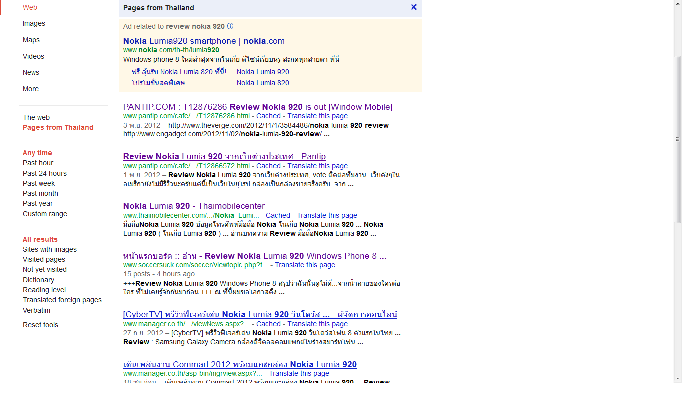Viewport: 685px width, 404px height.
Task: Open the Nokia Lumia920 smartphone nokia.com ad
Action: pyautogui.click(x=204, y=41)
